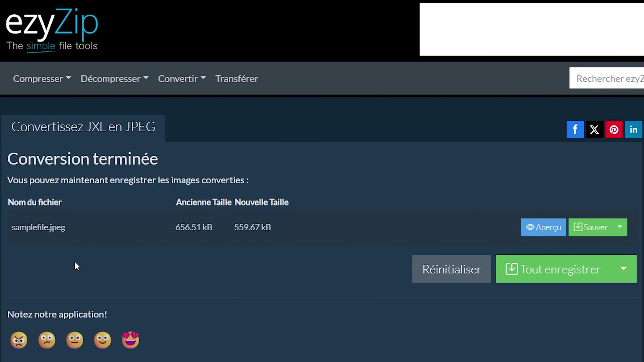
Task: Rate app with smiling face emoji
Action: [x=102, y=340]
